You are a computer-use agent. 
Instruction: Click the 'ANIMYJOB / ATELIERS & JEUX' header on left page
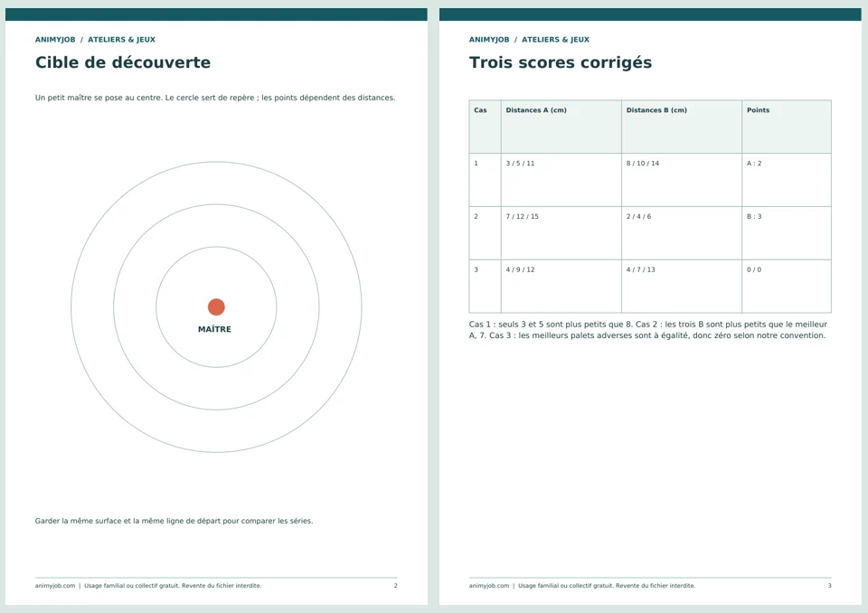pos(95,40)
